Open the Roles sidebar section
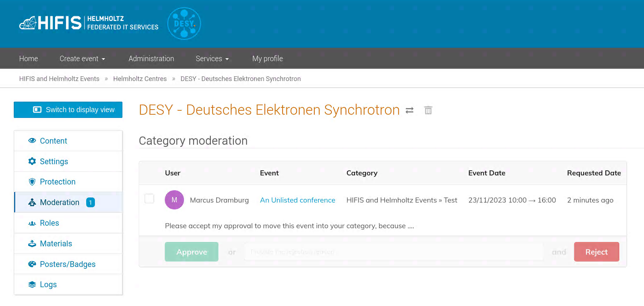Viewport: 644px width, 306px height. [x=68, y=223]
